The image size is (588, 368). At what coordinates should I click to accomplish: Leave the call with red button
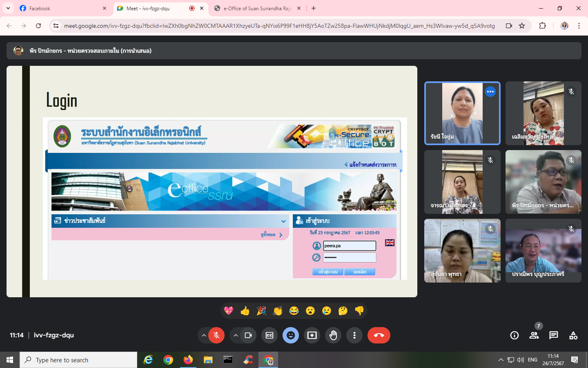point(379,335)
